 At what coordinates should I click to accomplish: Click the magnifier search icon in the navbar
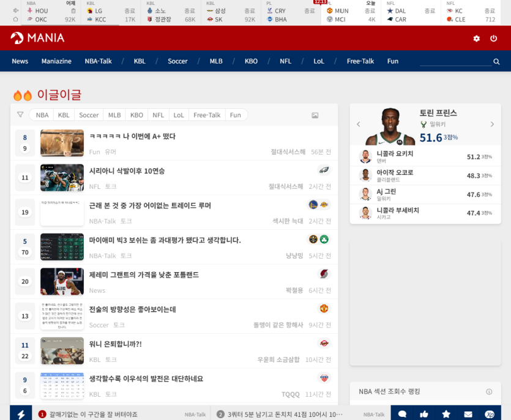click(496, 62)
